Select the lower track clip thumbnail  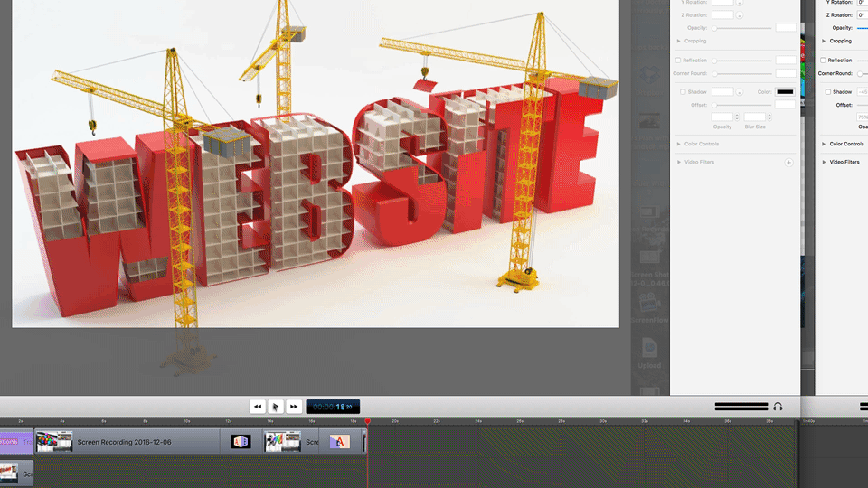click(9, 473)
